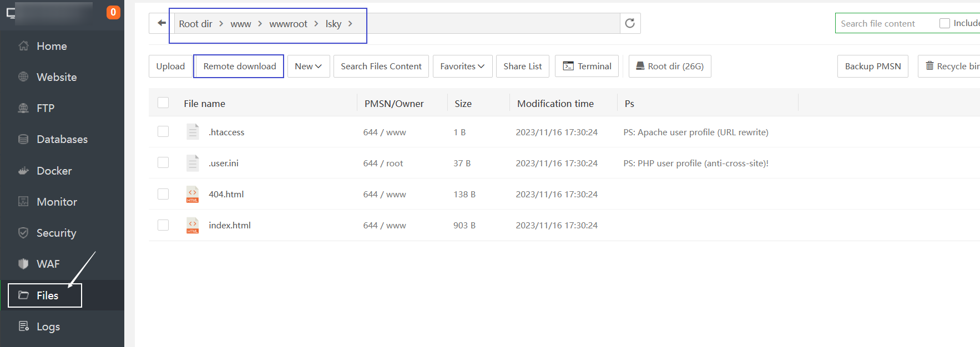980x347 pixels.
Task: Sort by Modification time column header
Action: click(x=555, y=104)
